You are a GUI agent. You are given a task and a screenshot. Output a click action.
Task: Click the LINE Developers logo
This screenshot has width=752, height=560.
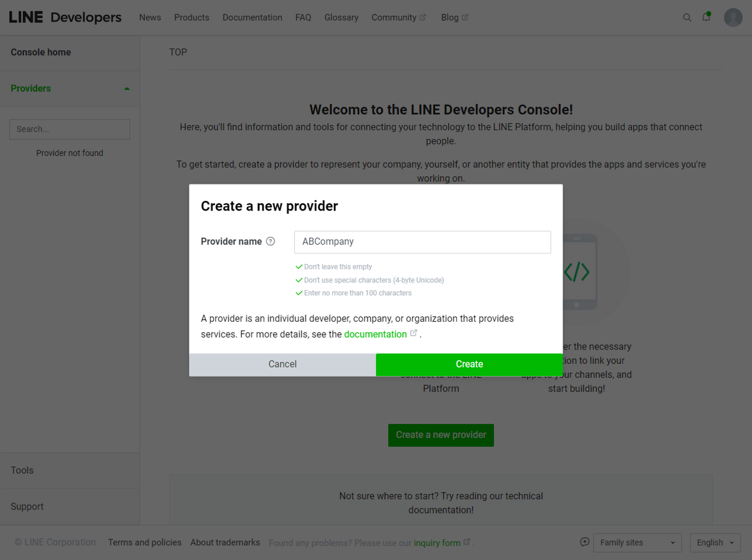click(65, 17)
